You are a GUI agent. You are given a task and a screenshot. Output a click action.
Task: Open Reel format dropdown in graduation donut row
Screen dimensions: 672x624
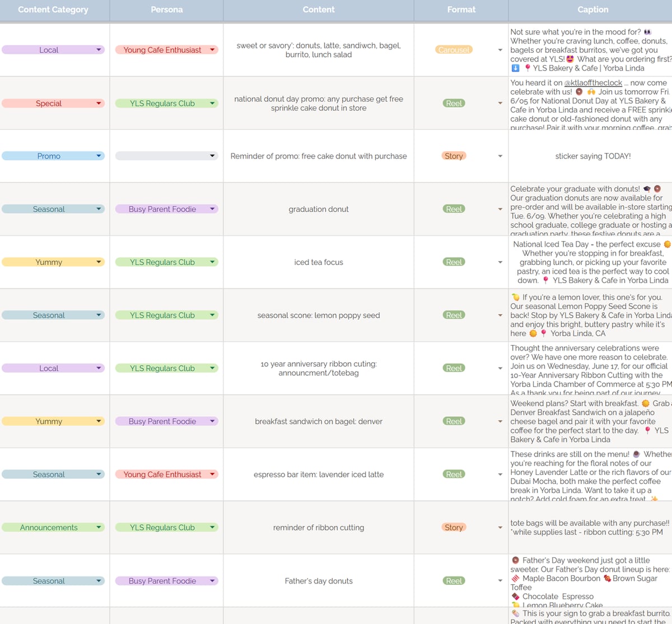pyautogui.click(x=500, y=209)
